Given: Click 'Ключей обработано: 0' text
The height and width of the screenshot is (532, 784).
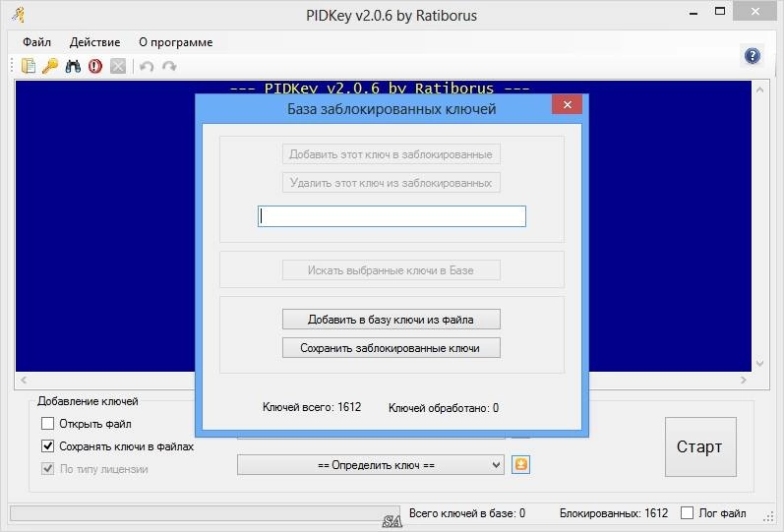Looking at the screenshot, I should tap(444, 408).
